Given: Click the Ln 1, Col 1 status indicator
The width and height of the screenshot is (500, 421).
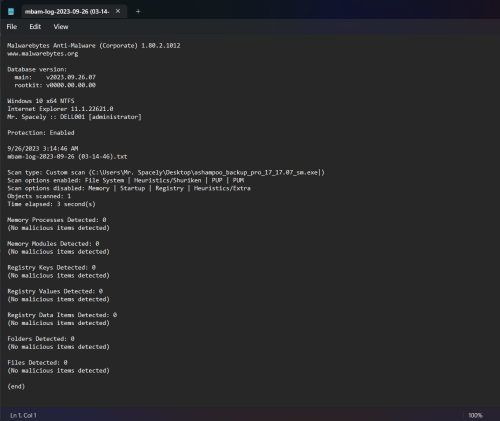Looking at the screenshot, I should click(23, 415).
